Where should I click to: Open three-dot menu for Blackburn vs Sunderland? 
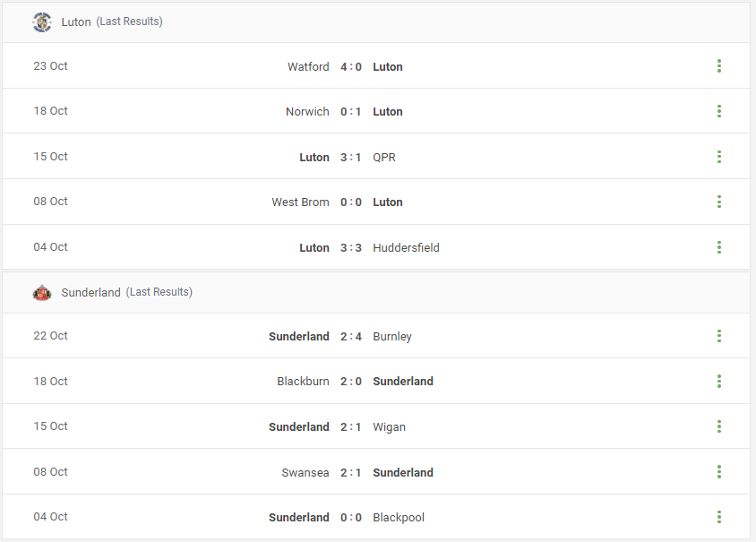click(719, 382)
